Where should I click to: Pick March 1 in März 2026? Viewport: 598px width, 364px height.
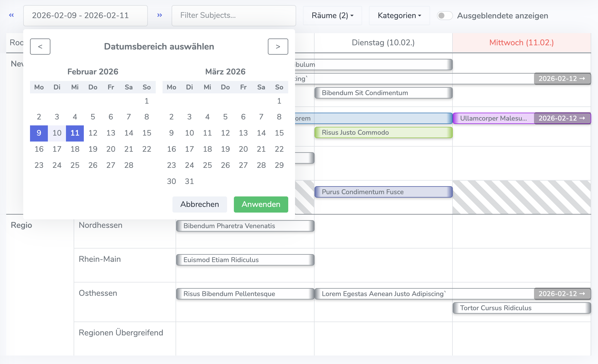coord(279,101)
